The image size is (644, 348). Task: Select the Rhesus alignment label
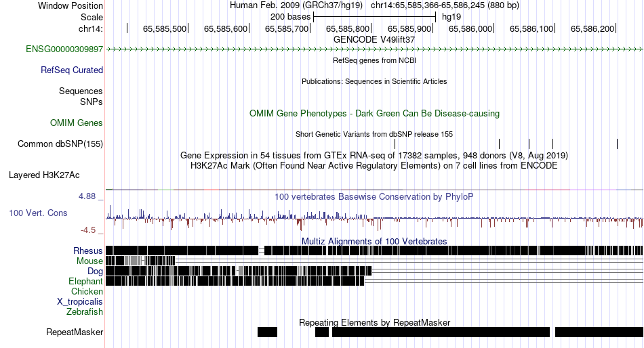[x=87, y=251]
